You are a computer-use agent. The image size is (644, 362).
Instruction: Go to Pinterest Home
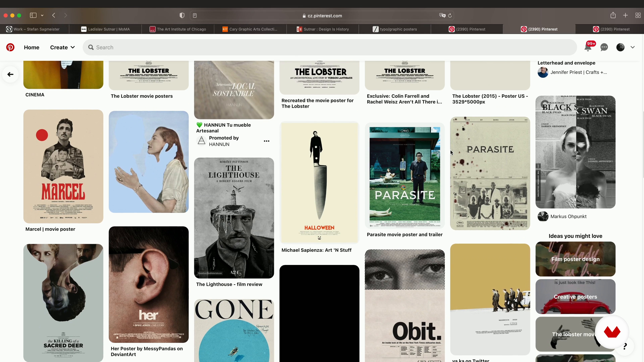pyautogui.click(x=32, y=47)
